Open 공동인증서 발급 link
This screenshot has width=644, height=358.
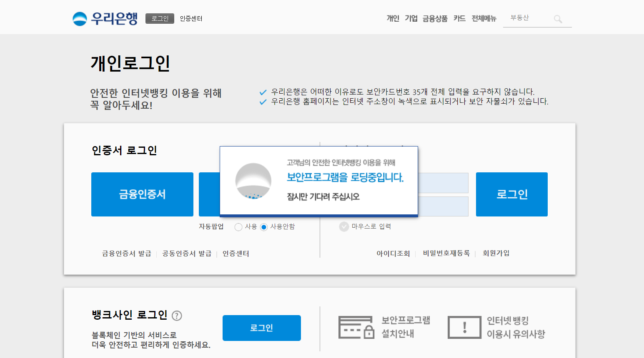[x=187, y=254]
